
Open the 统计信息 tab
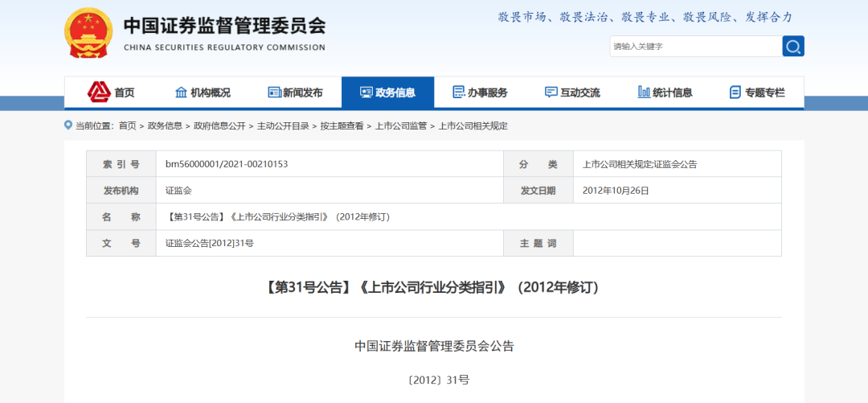pos(665,93)
